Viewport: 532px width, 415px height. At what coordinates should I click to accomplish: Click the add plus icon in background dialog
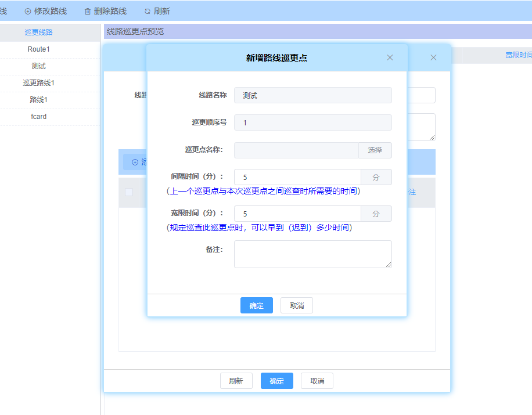[x=135, y=163]
